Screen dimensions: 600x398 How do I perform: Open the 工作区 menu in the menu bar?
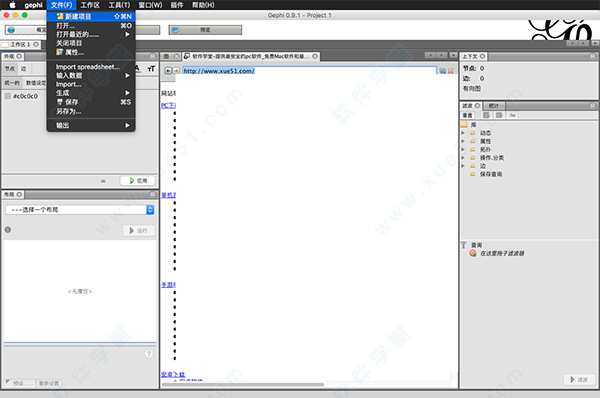tap(90, 5)
